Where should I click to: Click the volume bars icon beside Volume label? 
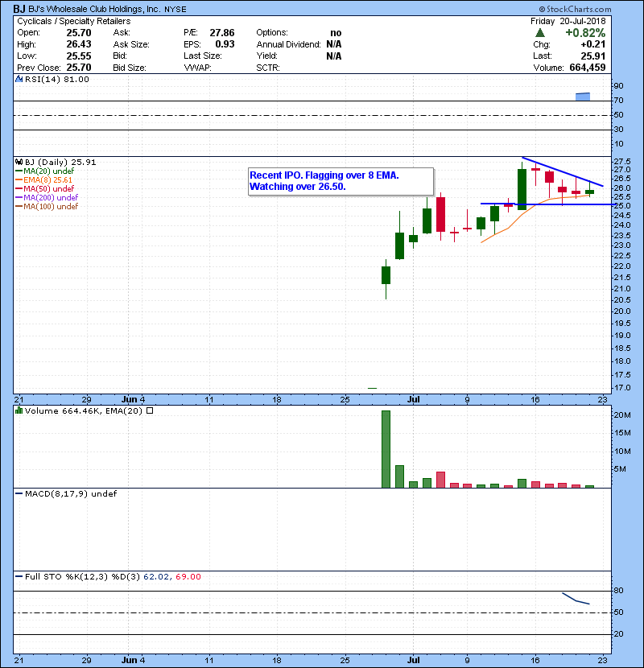coord(19,410)
